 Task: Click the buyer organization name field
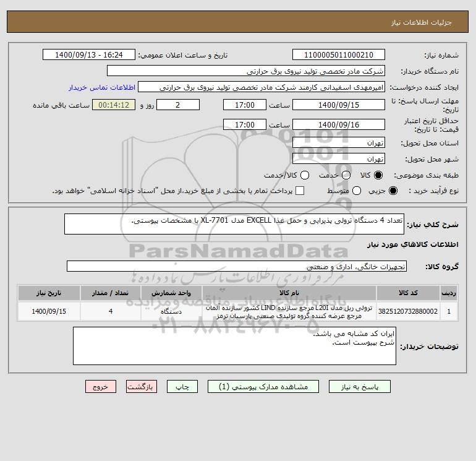pyautogui.click(x=246, y=71)
